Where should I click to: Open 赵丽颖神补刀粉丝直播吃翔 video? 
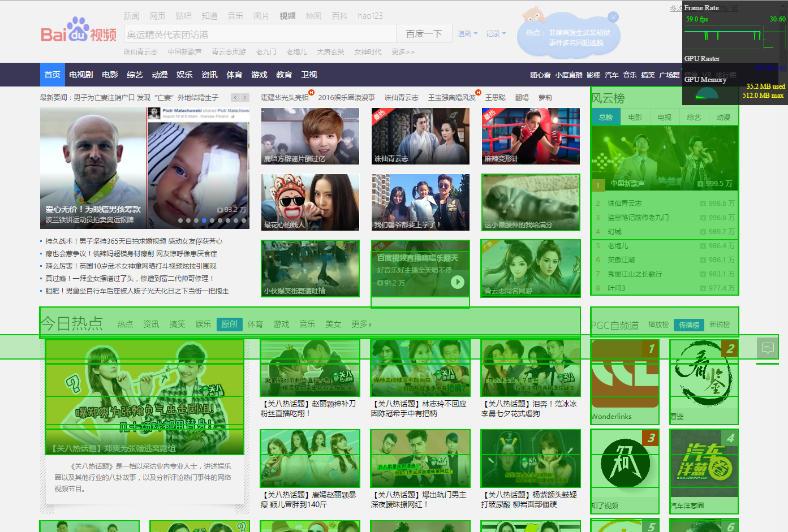[310, 367]
